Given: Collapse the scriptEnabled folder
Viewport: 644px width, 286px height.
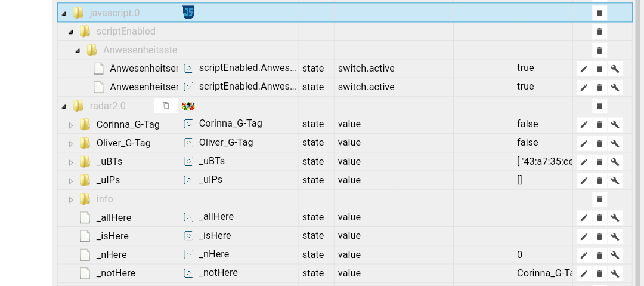Looking at the screenshot, I should pos(71,32).
